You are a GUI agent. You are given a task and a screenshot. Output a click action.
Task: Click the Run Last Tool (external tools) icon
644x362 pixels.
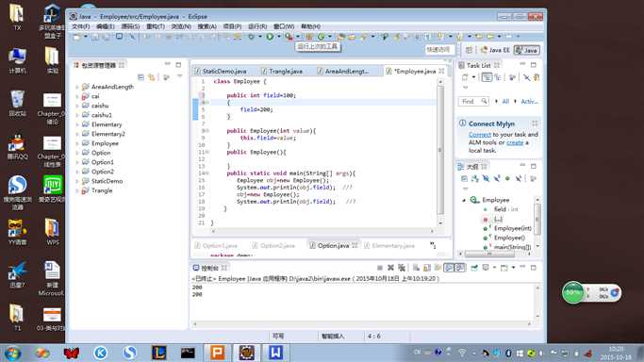pos(289,37)
